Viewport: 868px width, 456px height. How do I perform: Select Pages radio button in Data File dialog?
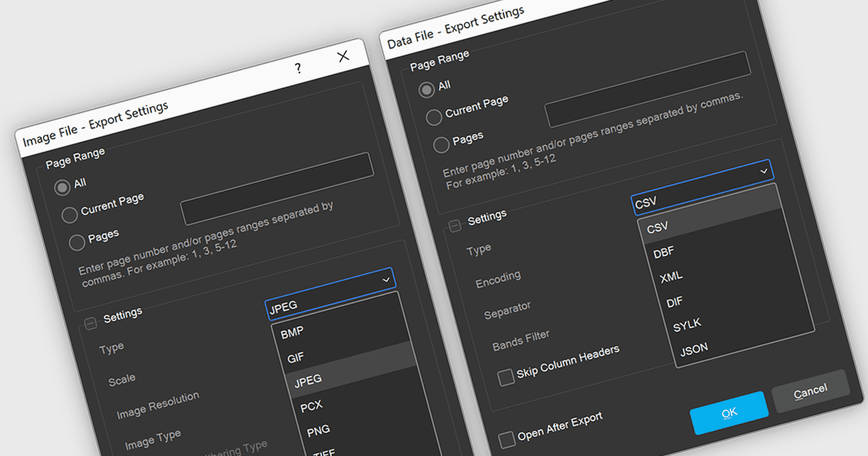point(441,145)
